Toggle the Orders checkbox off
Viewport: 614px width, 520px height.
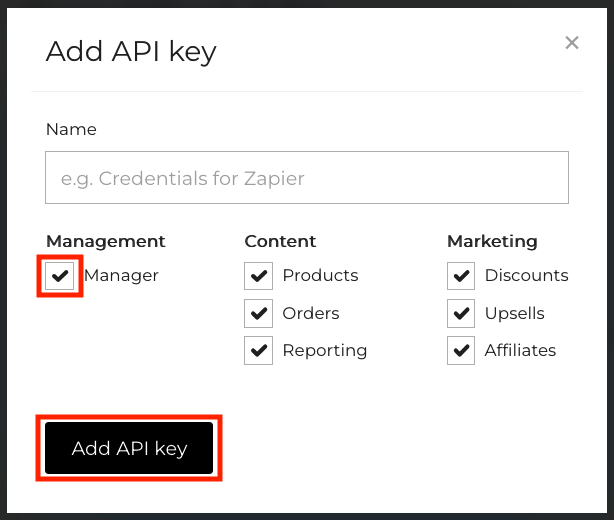[x=259, y=313]
